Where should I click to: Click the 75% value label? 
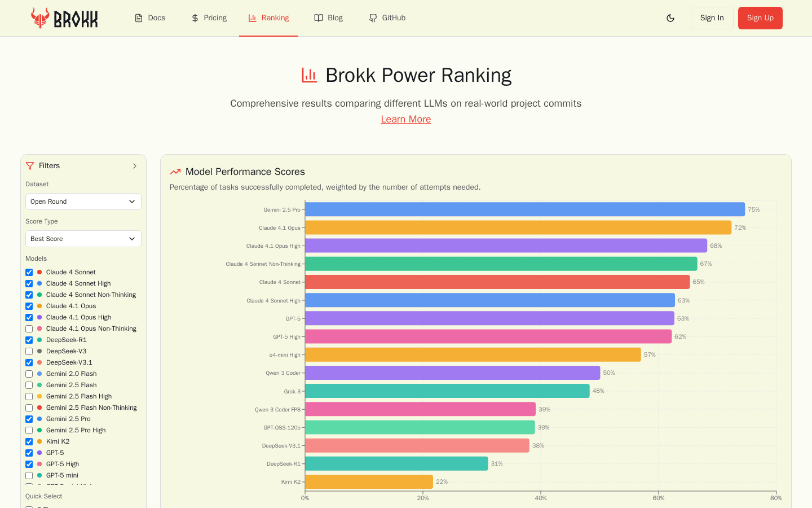[x=754, y=209]
